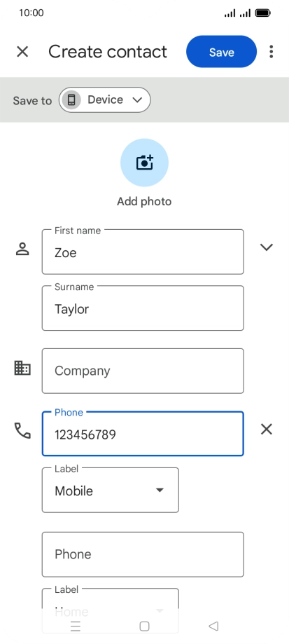Save the new contact

[x=221, y=52]
